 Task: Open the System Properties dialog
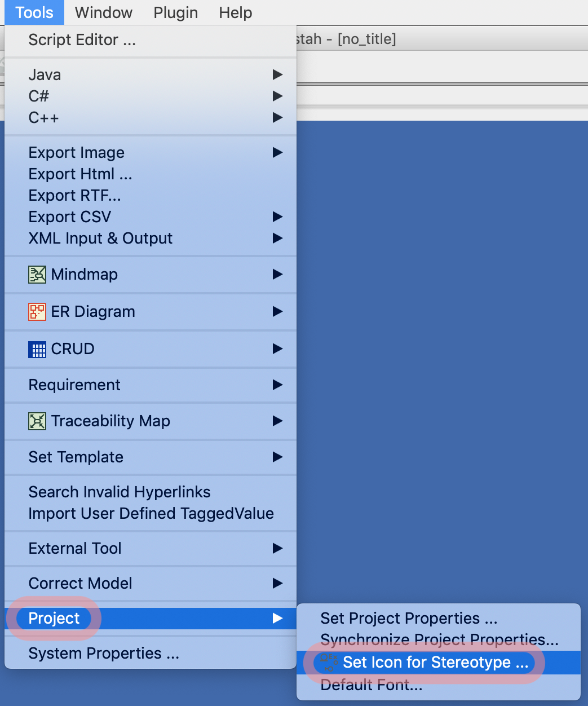pyautogui.click(x=104, y=653)
